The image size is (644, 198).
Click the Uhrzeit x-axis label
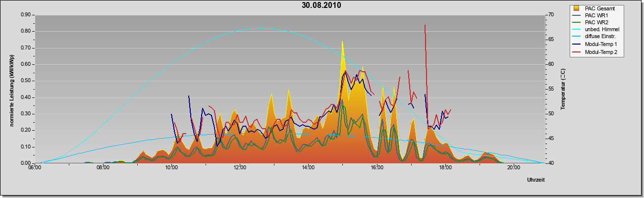536,180
